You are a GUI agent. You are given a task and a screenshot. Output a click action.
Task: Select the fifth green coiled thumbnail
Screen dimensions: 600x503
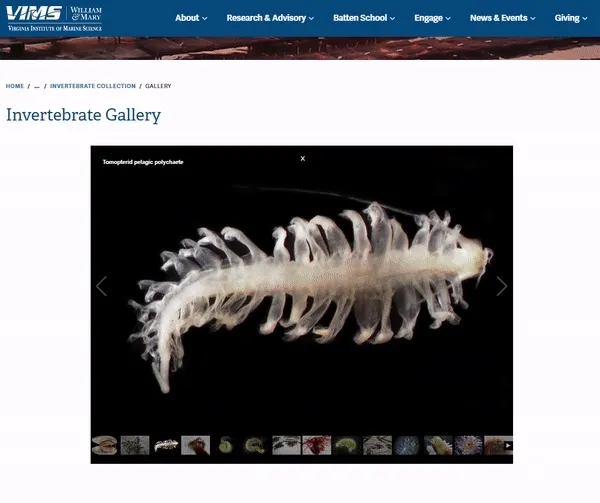click(x=226, y=445)
